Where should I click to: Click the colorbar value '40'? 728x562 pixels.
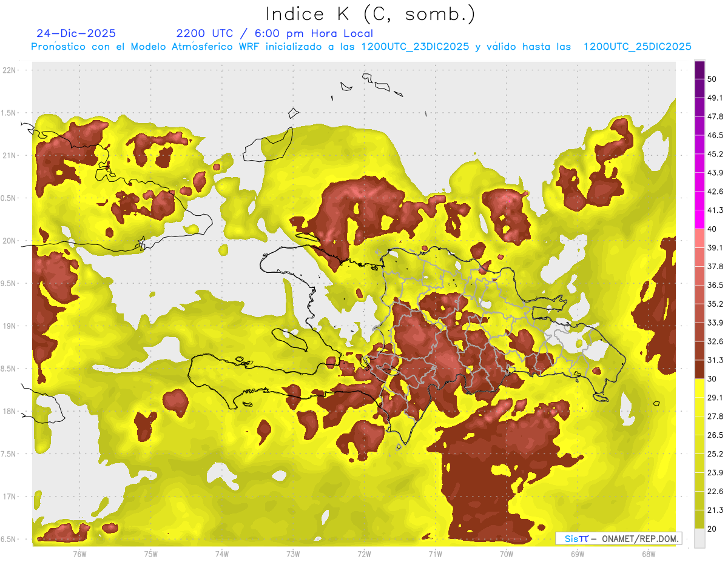click(712, 229)
